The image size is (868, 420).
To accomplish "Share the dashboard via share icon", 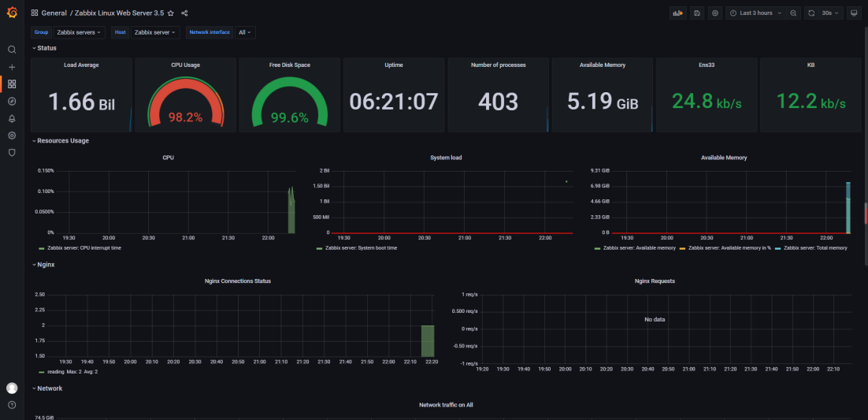I will pyautogui.click(x=184, y=13).
